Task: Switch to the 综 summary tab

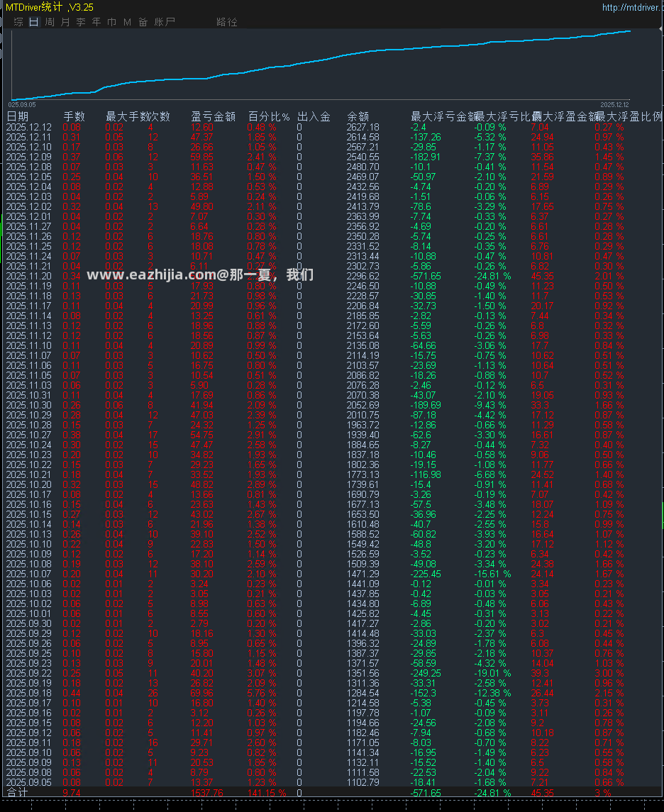Action: click(x=18, y=22)
